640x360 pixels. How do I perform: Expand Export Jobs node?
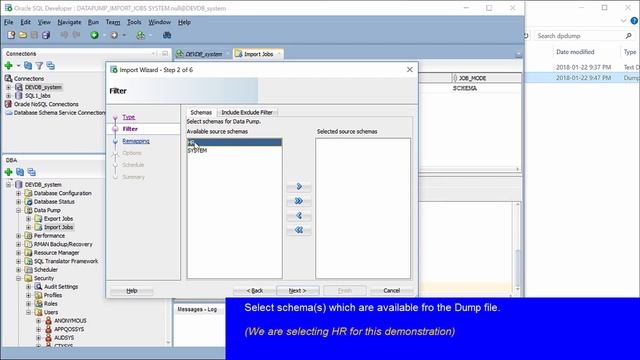coord(29,219)
